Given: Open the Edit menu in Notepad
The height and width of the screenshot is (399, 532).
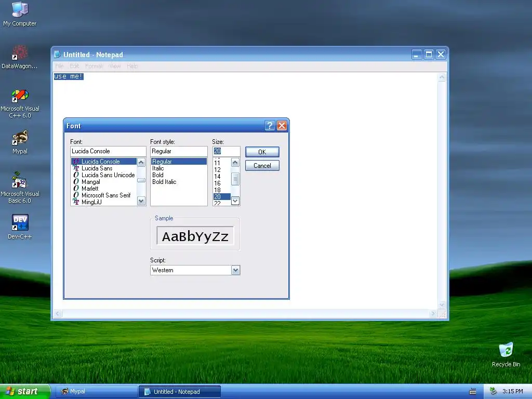Looking at the screenshot, I should 74,66.
